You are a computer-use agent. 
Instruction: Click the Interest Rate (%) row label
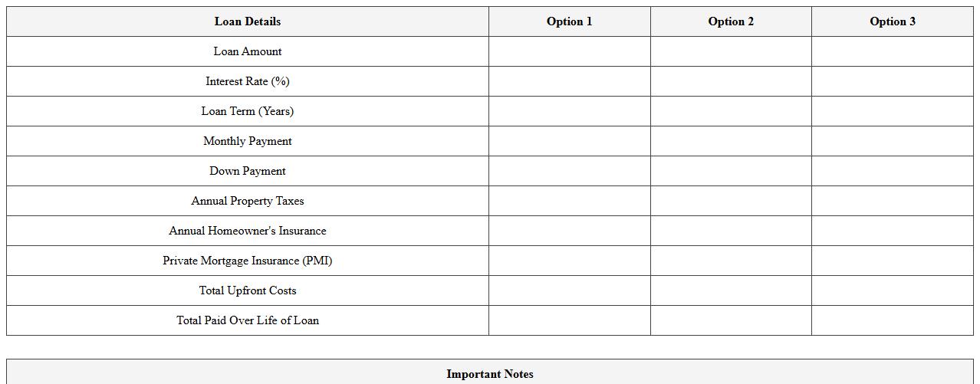247,81
